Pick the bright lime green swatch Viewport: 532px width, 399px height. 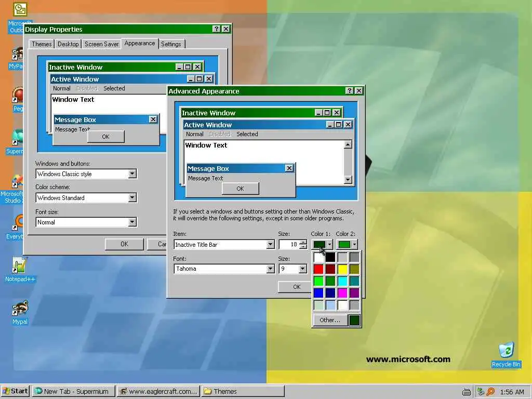click(318, 281)
